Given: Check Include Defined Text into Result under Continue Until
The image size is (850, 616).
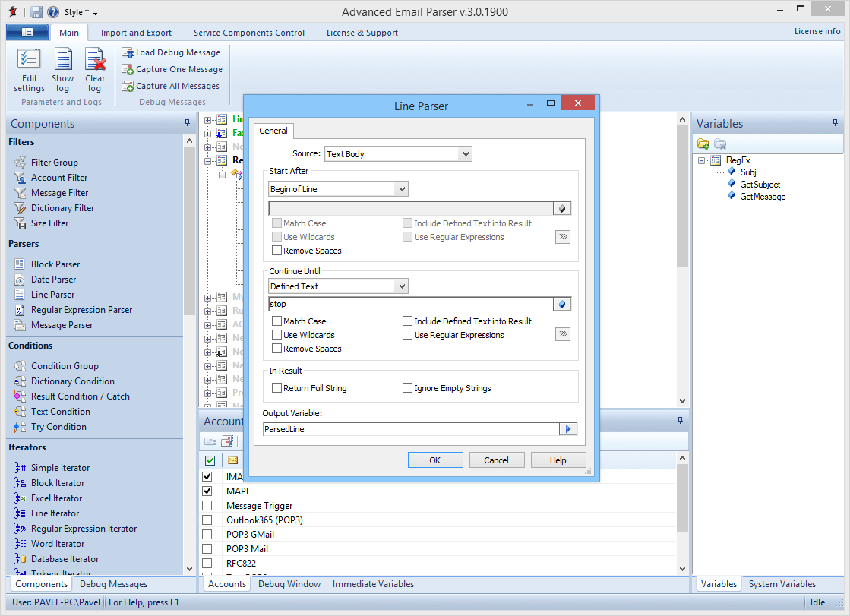Looking at the screenshot, I should point(407,321).
